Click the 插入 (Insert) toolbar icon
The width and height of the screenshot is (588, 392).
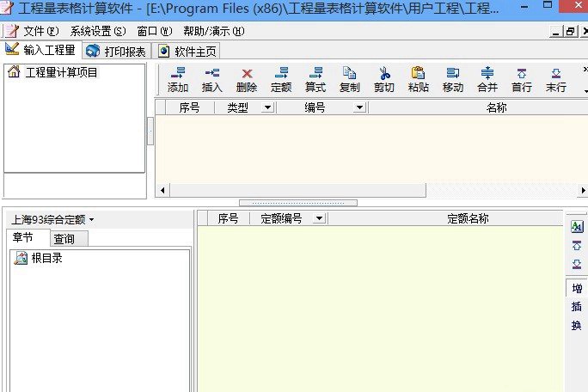[x=212, y=80]
